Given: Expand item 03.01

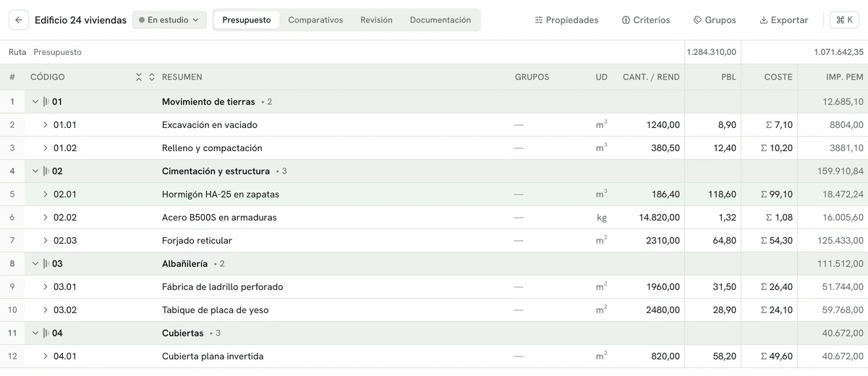Looking at the screenshot, I should click(x=46, y=287).
